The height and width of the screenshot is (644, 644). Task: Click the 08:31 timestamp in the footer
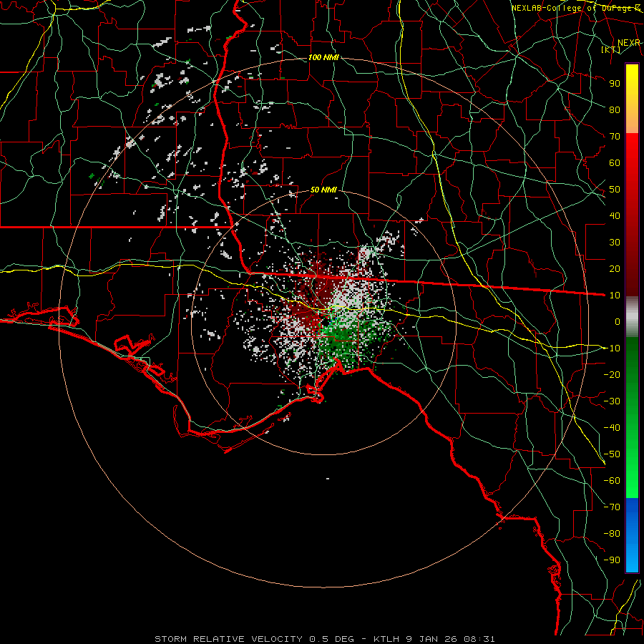coord(479,639)
